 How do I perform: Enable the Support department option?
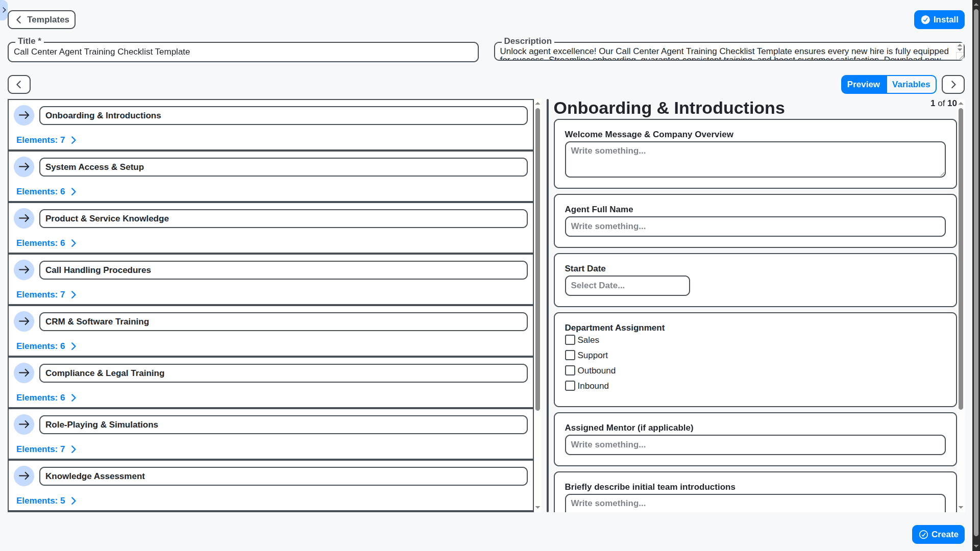(x=570, y=355)
